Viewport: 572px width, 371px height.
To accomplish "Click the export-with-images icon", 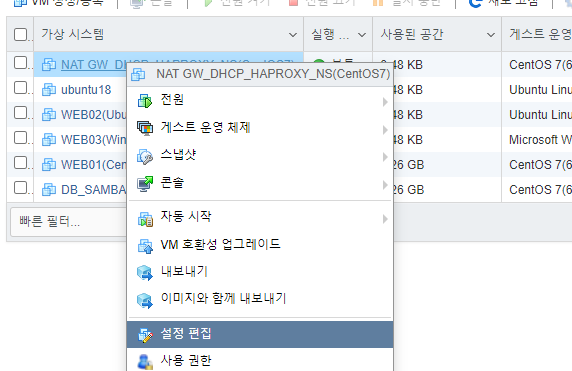I will 145,301.
